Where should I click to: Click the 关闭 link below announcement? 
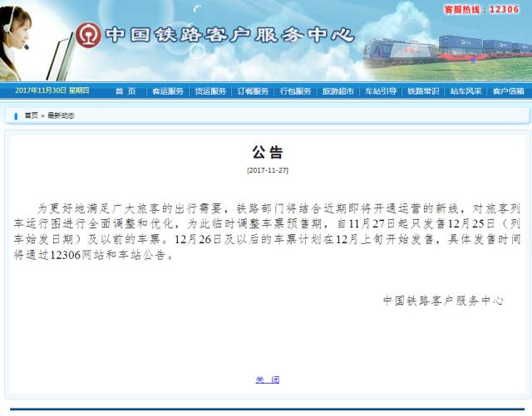(x=267, y=379)
